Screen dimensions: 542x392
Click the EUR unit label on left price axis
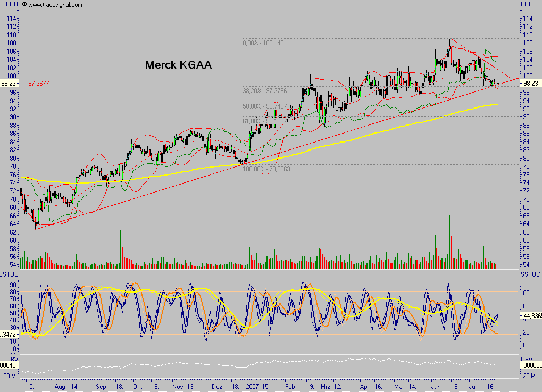tap(11, 4)
